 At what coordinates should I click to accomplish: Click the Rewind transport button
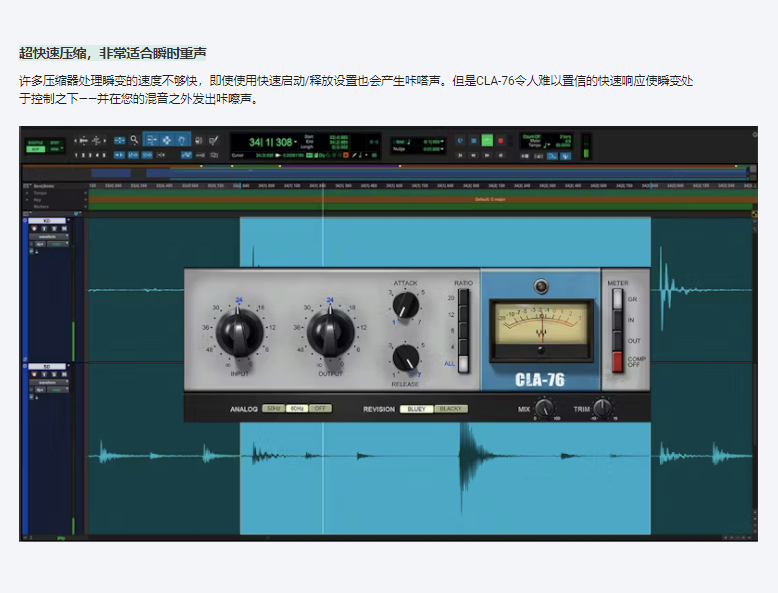474,155
